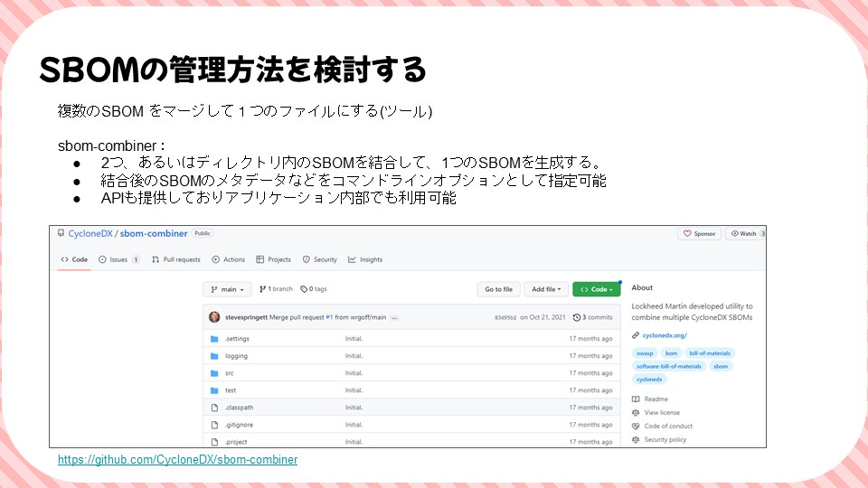
Task: Click the 1 branch link
Action: [276, 289]
